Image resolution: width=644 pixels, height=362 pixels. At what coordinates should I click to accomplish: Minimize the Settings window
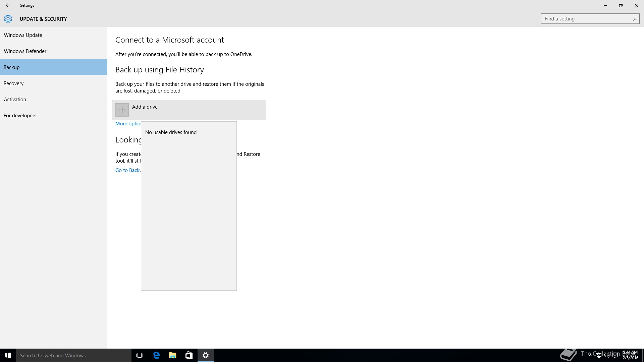605,5
